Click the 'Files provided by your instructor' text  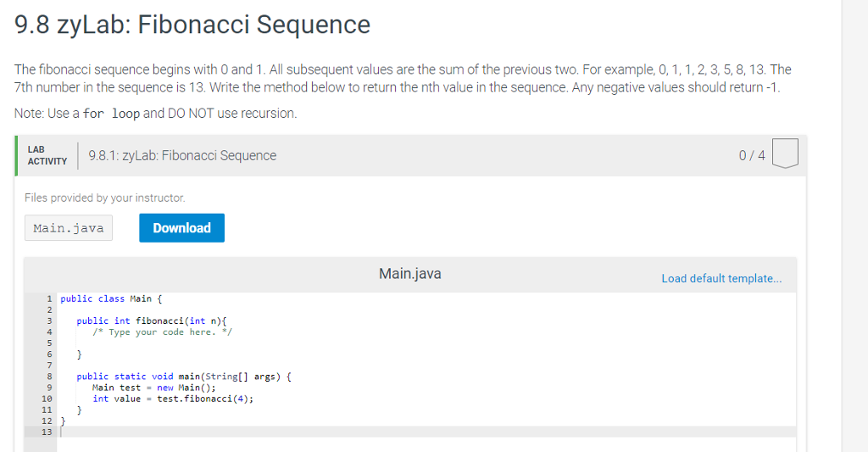(104, 198)
